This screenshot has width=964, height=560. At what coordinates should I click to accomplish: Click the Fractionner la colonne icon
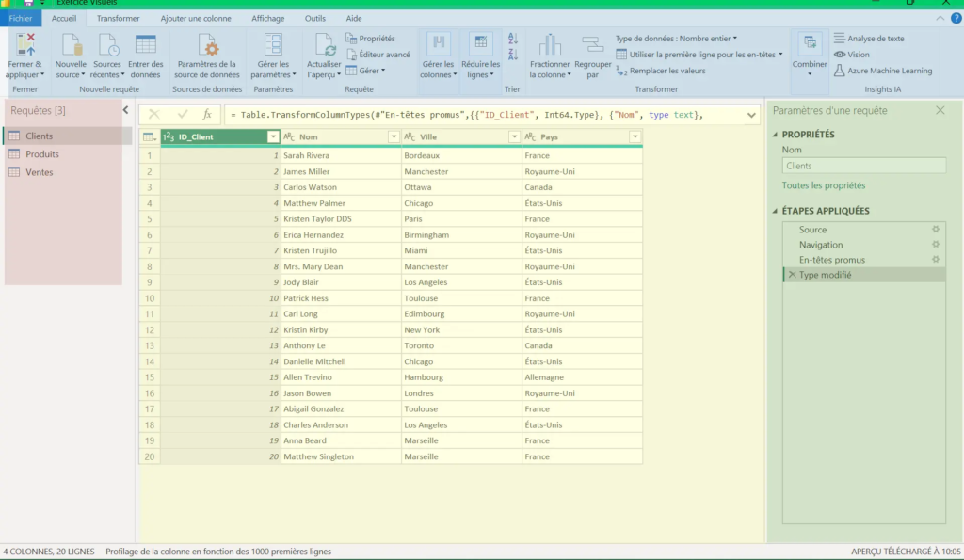(x=550, y=44)
